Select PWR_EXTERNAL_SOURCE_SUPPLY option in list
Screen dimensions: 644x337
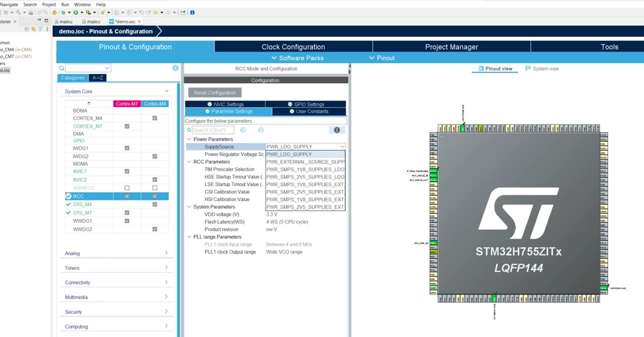(306, 162)
